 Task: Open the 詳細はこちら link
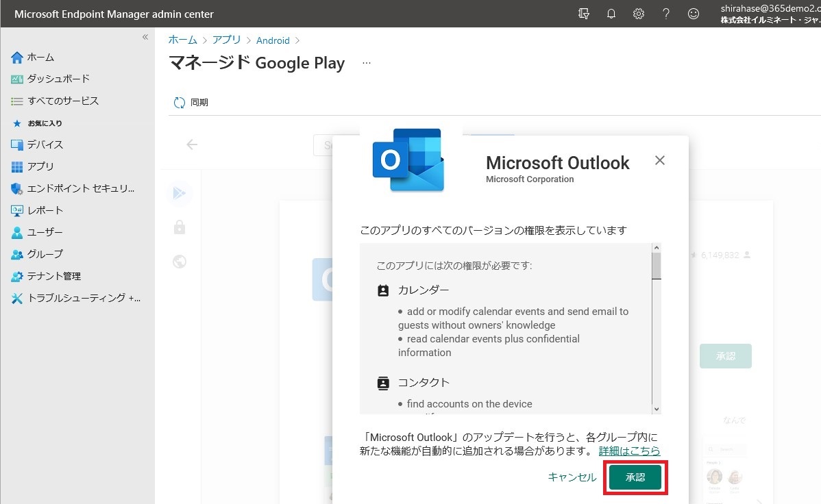pos(629,451)
